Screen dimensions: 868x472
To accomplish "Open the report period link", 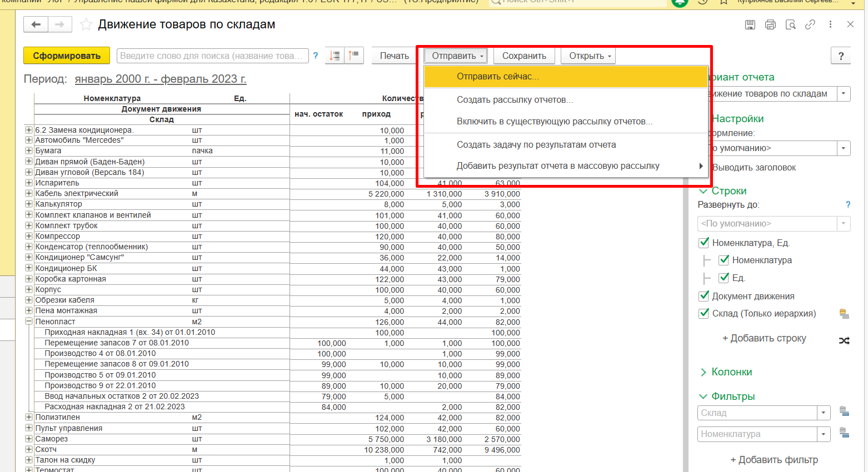I will (161, 79).
